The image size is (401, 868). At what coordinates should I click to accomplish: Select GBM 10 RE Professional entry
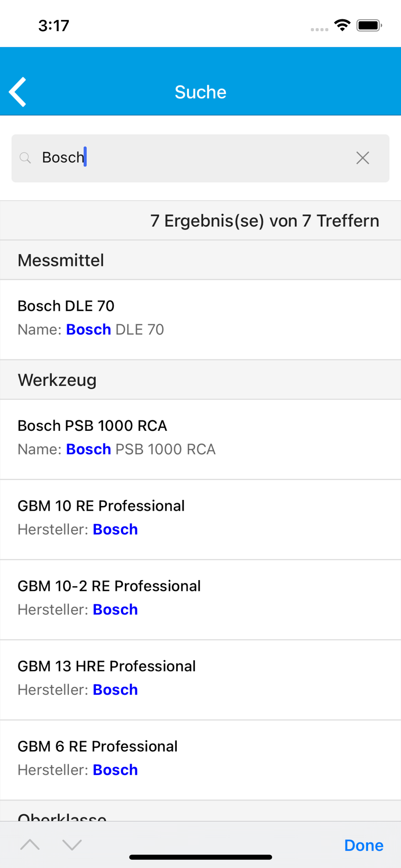(x=200, y=520)
